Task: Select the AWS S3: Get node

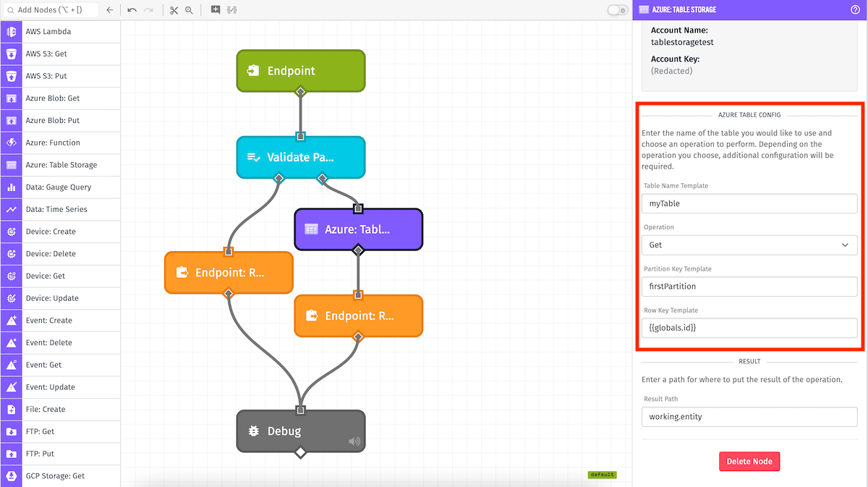Action: (x=60, y=54)
